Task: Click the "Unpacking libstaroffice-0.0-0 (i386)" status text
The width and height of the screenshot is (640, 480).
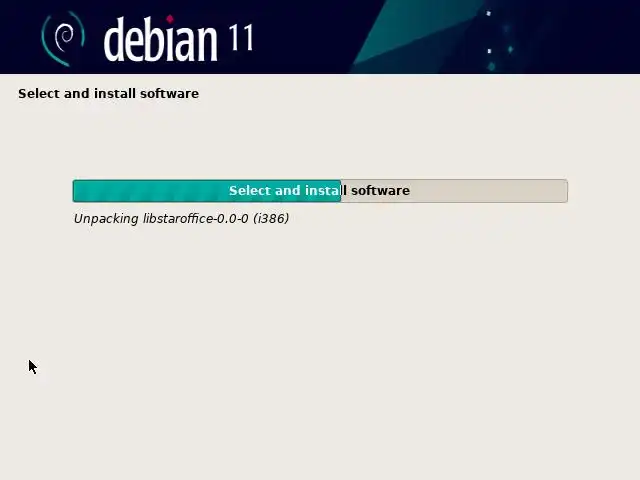Action: click(x=181, y=219)
